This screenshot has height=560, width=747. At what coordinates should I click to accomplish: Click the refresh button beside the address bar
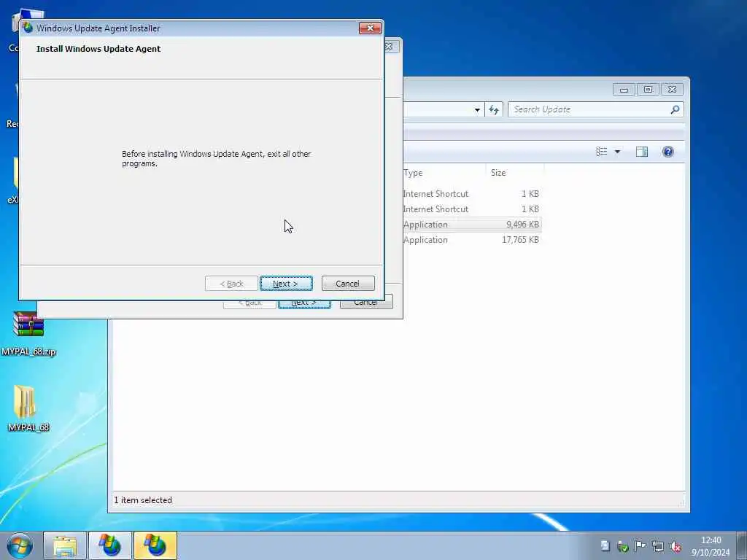coord(494,109)
